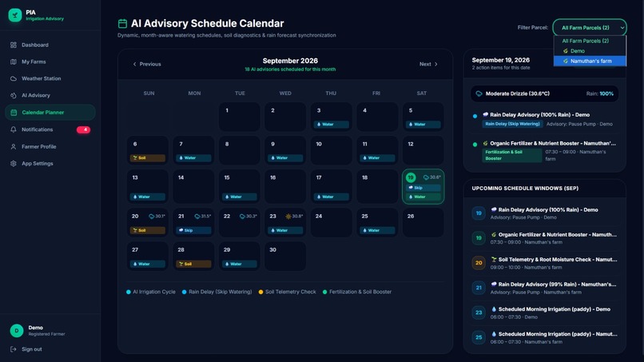The height and width of the screenshot is (362, 644).
Task: Click AI Irrigation Cycle legend dot
Action: 129,292
